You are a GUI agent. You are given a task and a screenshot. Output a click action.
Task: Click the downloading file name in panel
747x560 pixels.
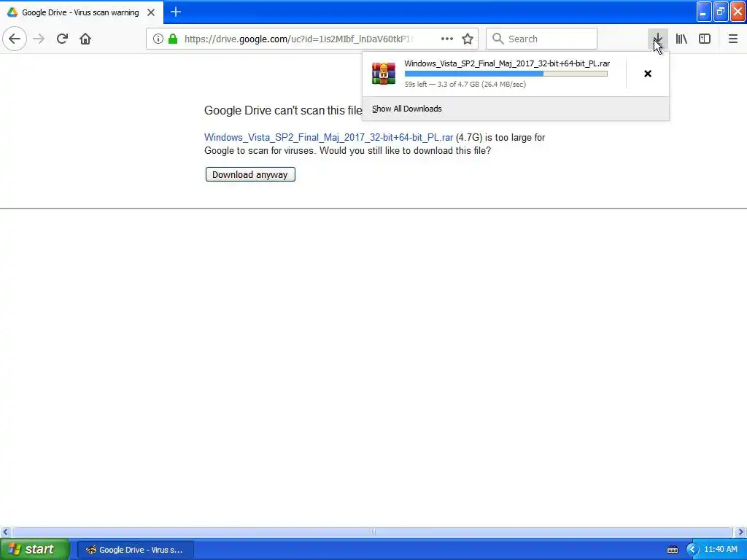507,63
